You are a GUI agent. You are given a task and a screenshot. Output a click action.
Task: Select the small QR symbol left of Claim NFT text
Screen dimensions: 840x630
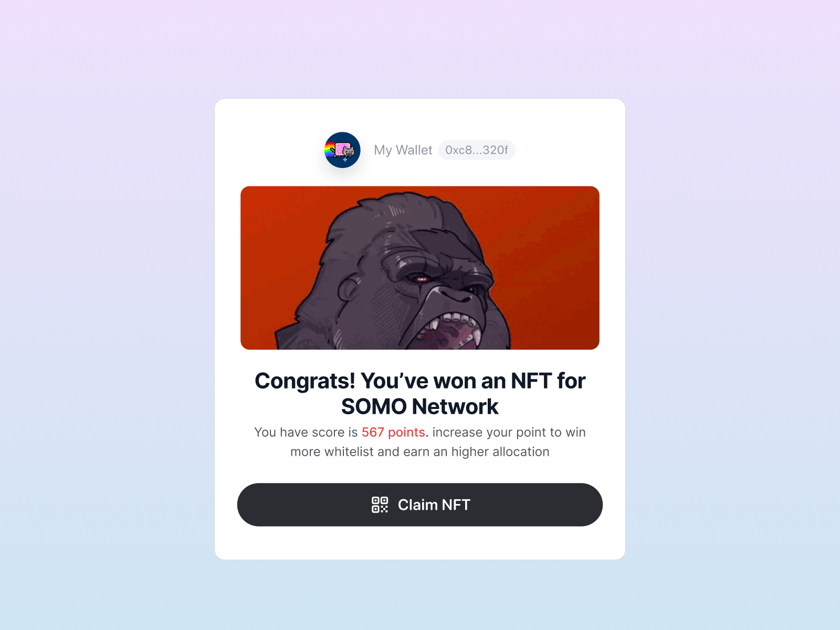[x=380, y=505]
